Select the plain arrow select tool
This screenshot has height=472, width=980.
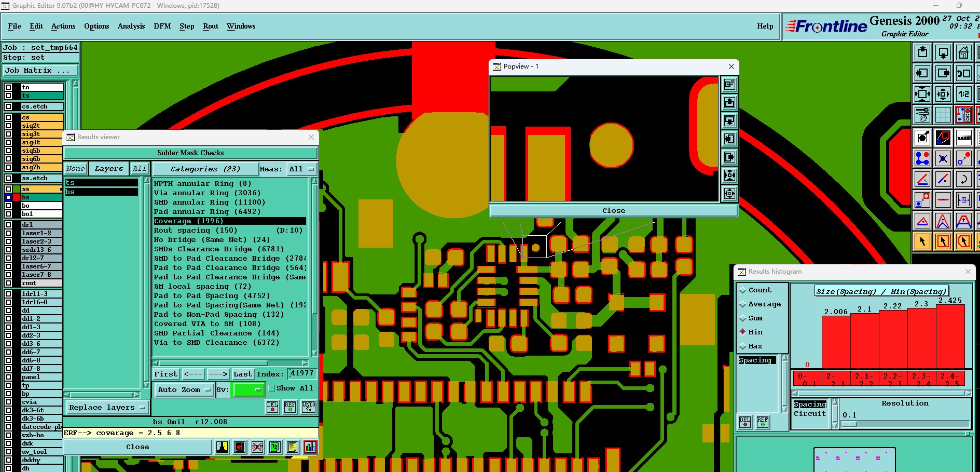pyautogui.click(x=922, y=241)
